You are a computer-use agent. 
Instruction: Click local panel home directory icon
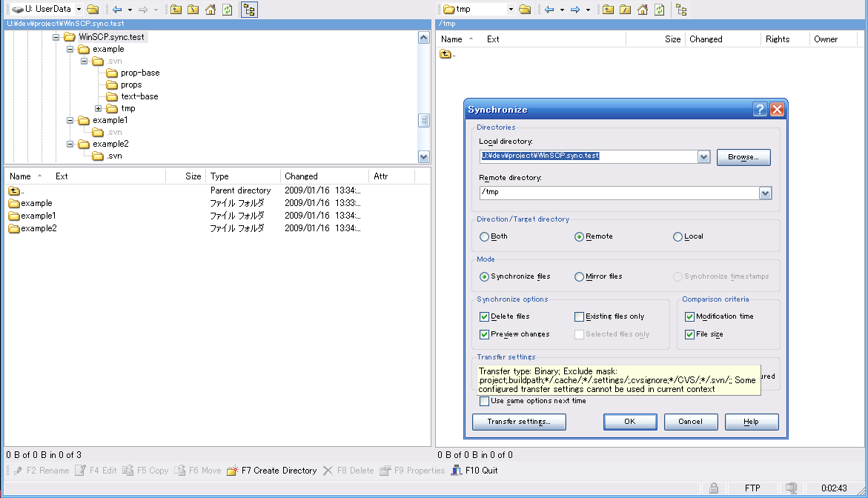(x=211, y=10)
